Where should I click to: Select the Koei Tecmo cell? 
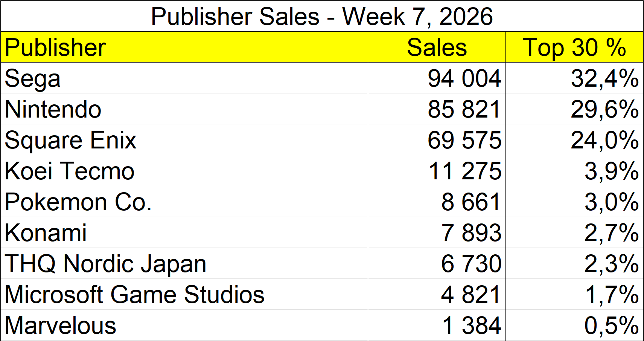70,171
